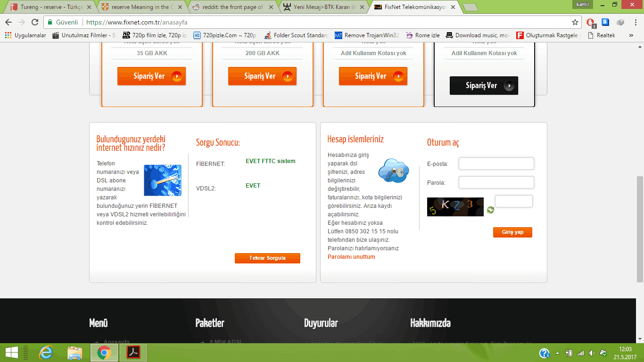This screenshot has width=644, height=362.
Task: Focus the E-posta input field
Action: coord(496,164)
